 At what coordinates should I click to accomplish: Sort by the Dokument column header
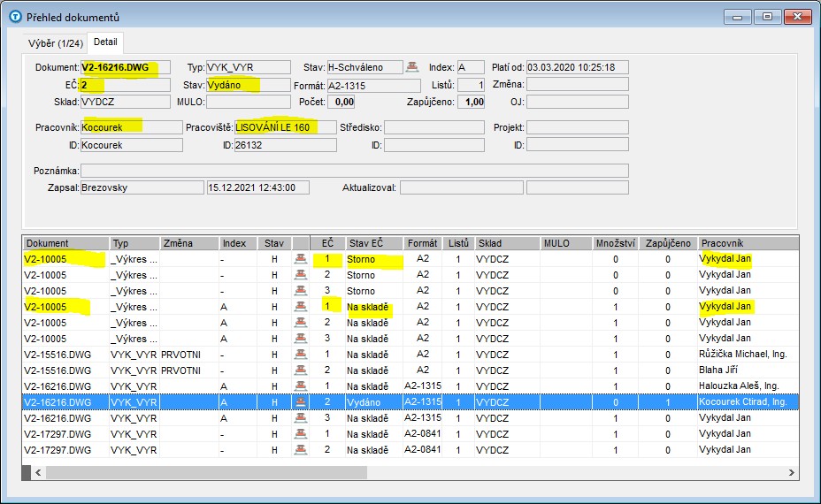(65, 243)
